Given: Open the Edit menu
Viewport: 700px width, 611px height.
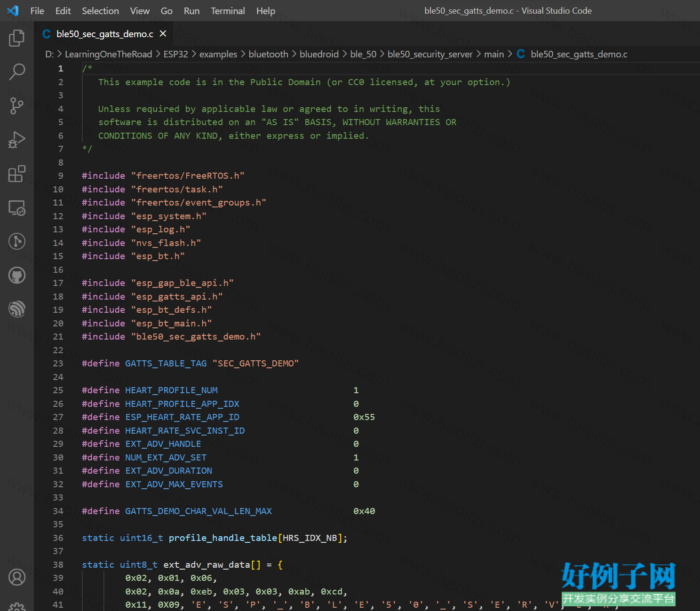Looking at the screenshot, I should [63, 11].
